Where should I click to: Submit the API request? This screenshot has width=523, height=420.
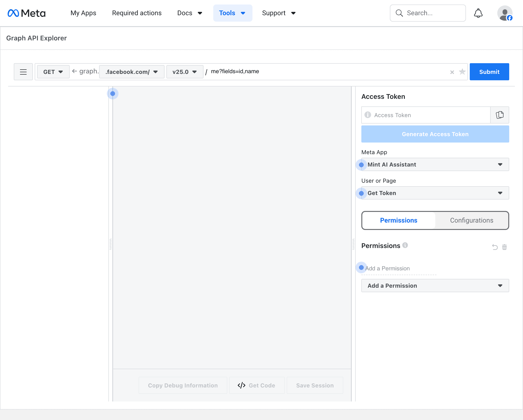(x=489, y=72)
